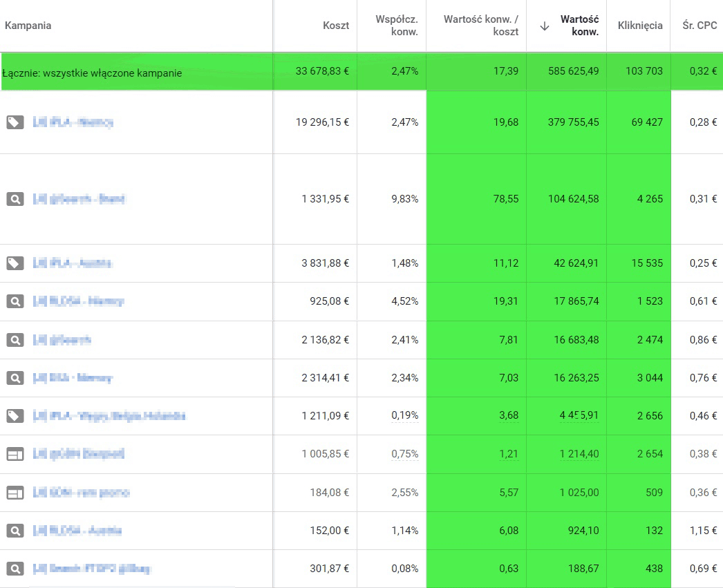Click the conversion rate 9,83%
This screenshot has width=723, height=588.
(405, 199)
